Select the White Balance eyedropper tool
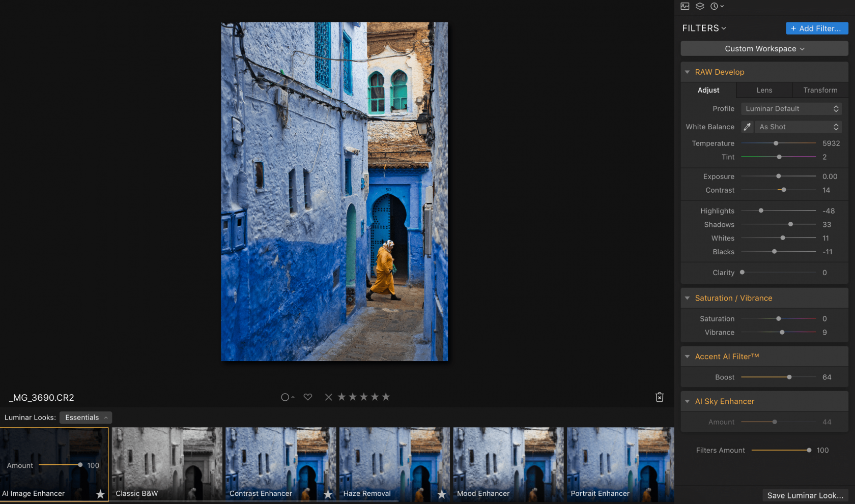855x504 pixels. click(747, 127)
